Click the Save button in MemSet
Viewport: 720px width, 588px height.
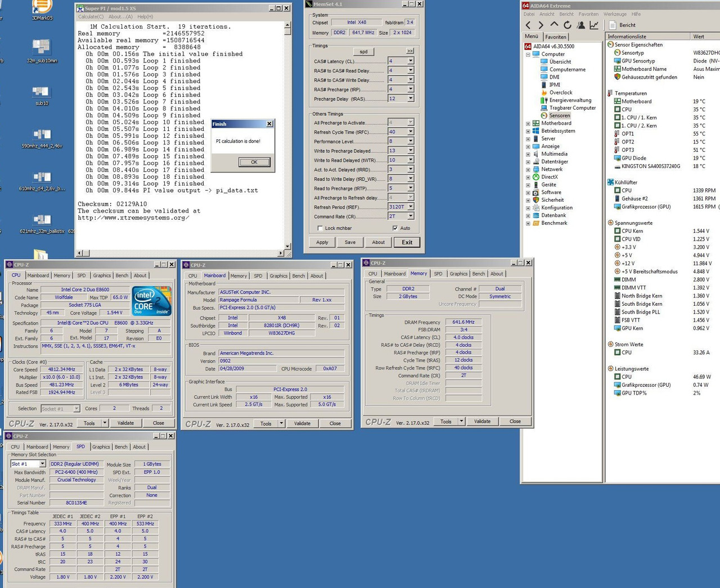click(350, 242)
